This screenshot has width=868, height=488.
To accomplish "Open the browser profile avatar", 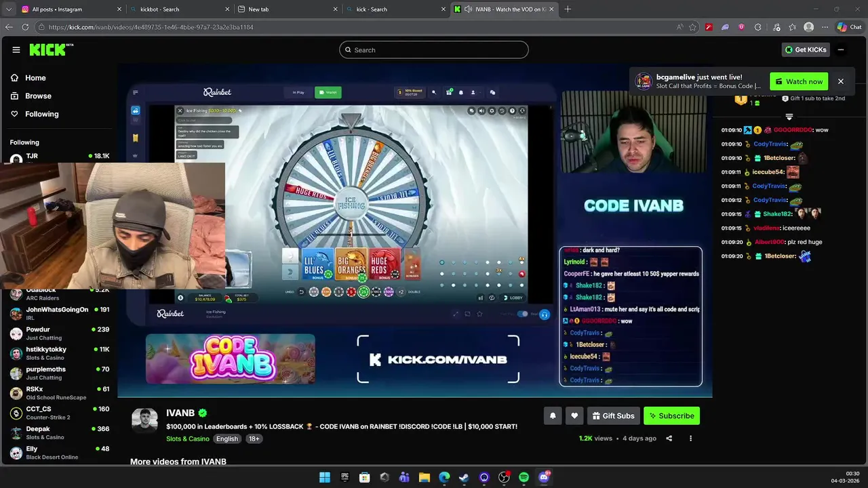I will 808,27.
